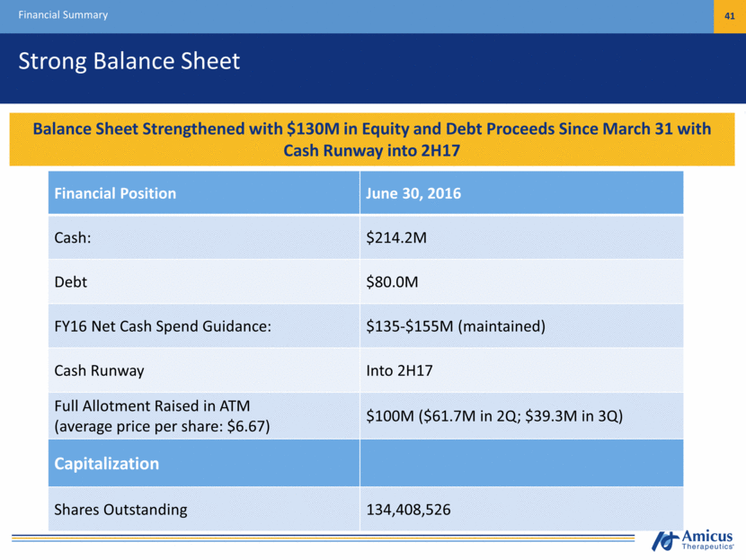
Task: Select the Shares Outstanding row label
Action: pyautogui.click(x=122, y=510)
